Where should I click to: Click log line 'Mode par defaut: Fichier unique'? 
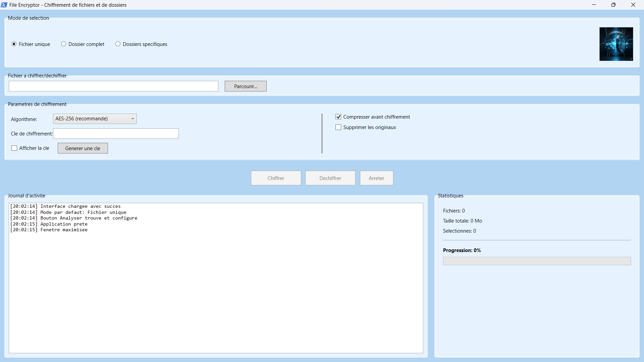(68, 212)
